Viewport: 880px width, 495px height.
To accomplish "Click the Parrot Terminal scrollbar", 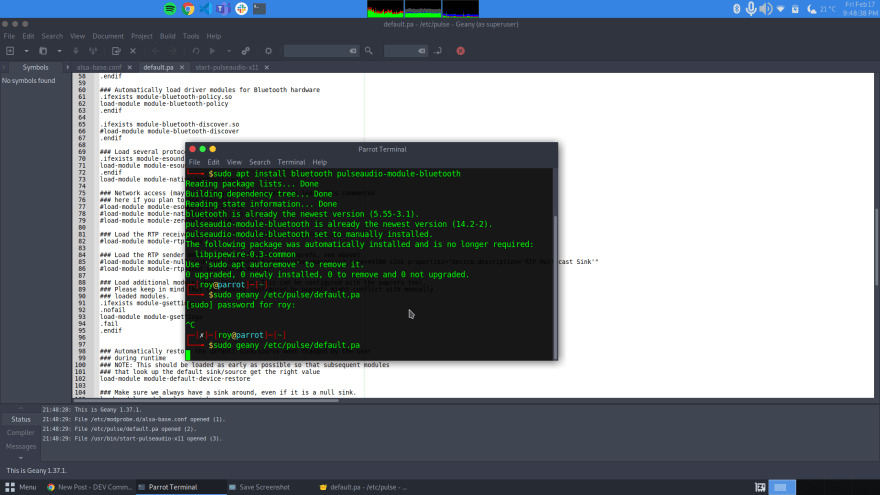I will tap(556, 287).
